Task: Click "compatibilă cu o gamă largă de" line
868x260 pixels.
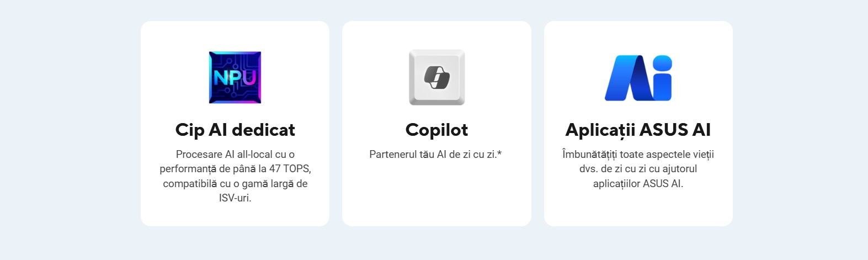Action: pos(235,184)
